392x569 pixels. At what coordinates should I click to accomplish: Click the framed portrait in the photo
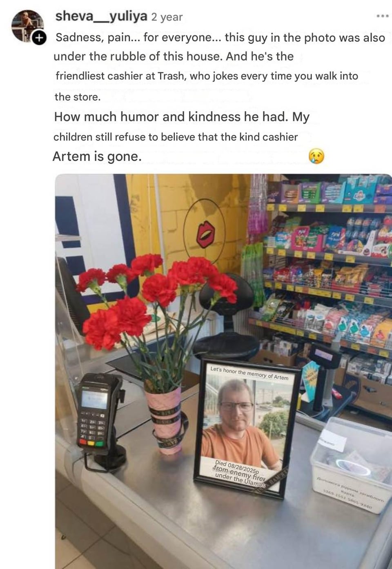point(247,427)
